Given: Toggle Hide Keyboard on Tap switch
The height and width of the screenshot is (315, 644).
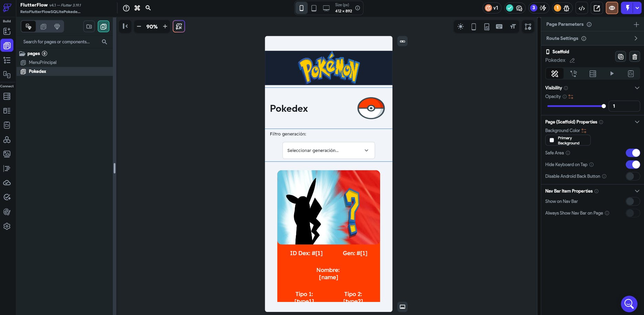Looking at the screenshot, I should click(x=633, y=164).
